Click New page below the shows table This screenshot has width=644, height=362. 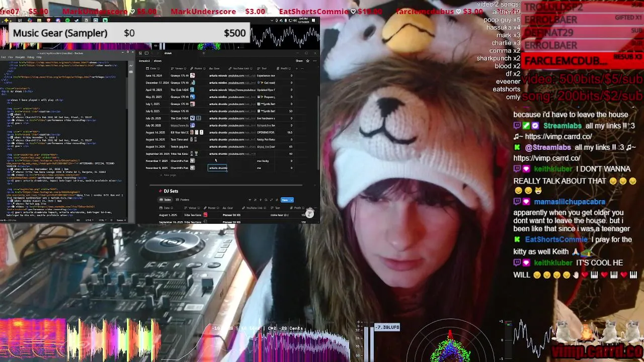click(168, 175)
